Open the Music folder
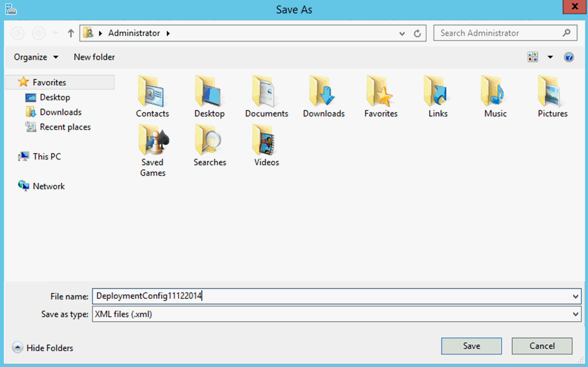 pos(495,98)
